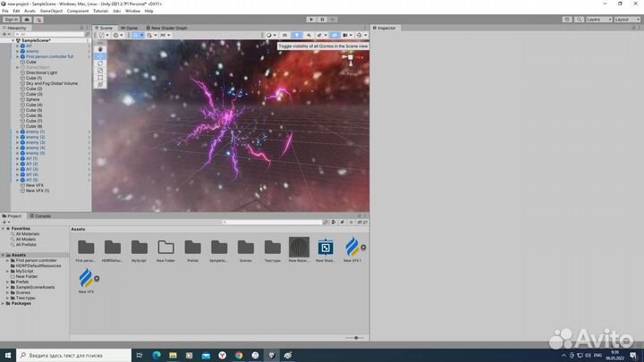Expand the MyScript folder in tree
The image size is (644, 362).
[7, 272]
